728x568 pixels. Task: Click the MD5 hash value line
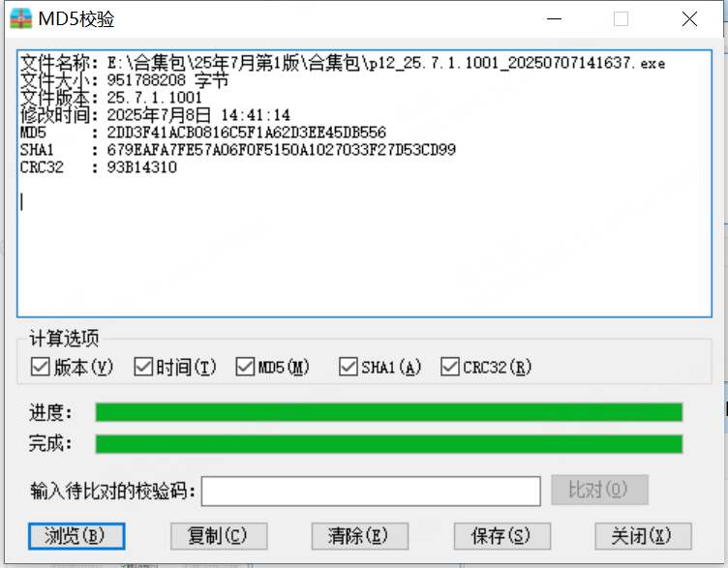pos(203,133)
